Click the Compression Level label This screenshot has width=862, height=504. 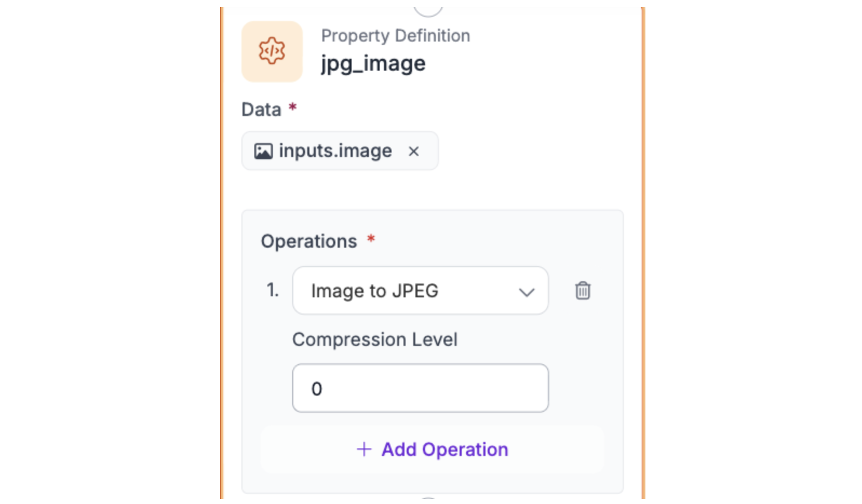tap(374, 339)
